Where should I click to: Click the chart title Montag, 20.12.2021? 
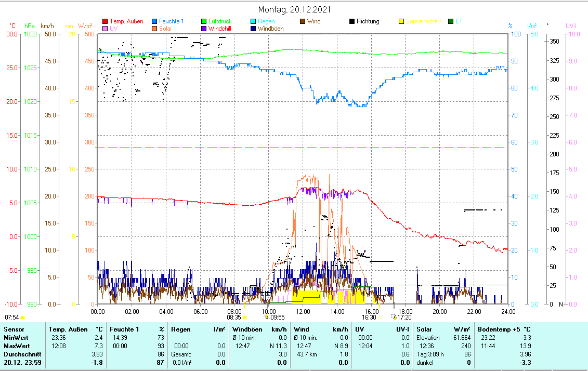294,10
